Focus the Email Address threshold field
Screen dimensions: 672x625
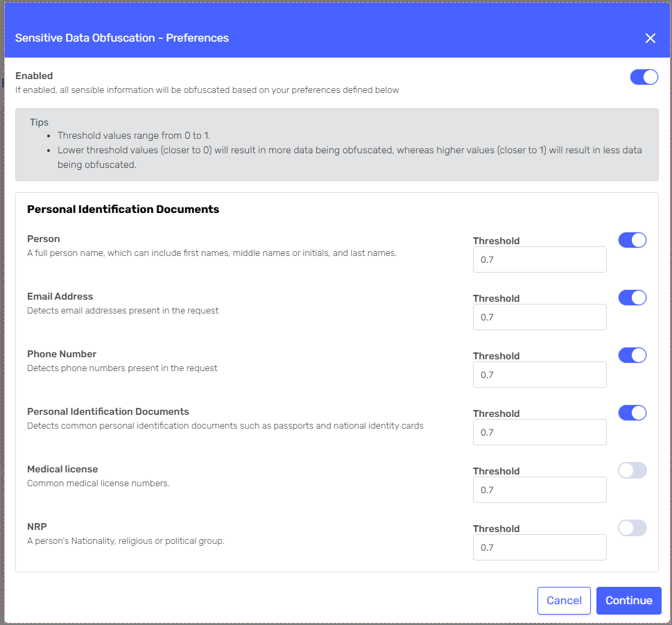point(539,317)
